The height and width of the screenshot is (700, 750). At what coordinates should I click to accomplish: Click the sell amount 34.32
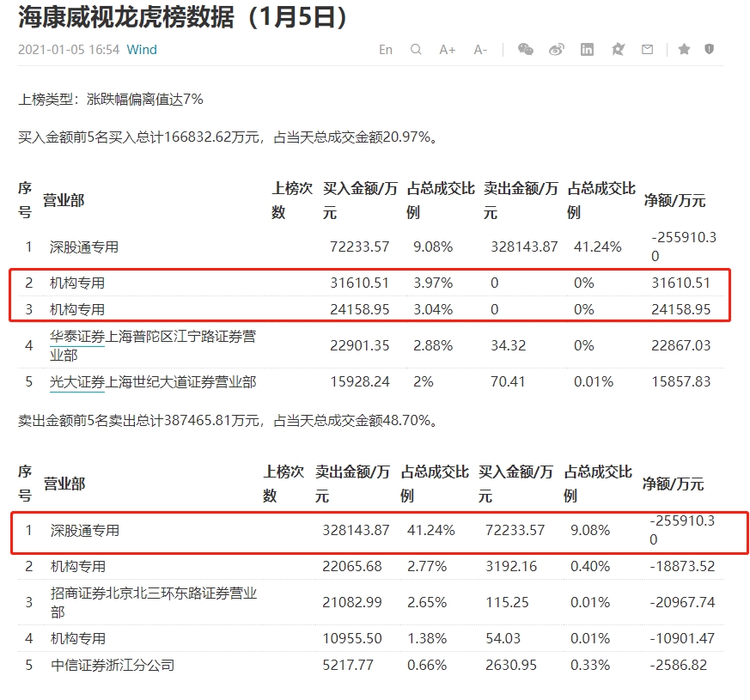(508, 345)
